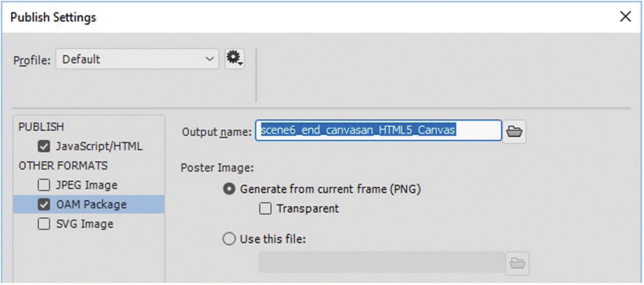Browse for output file location folder icon
644x285 pixels.
point(514,131)
